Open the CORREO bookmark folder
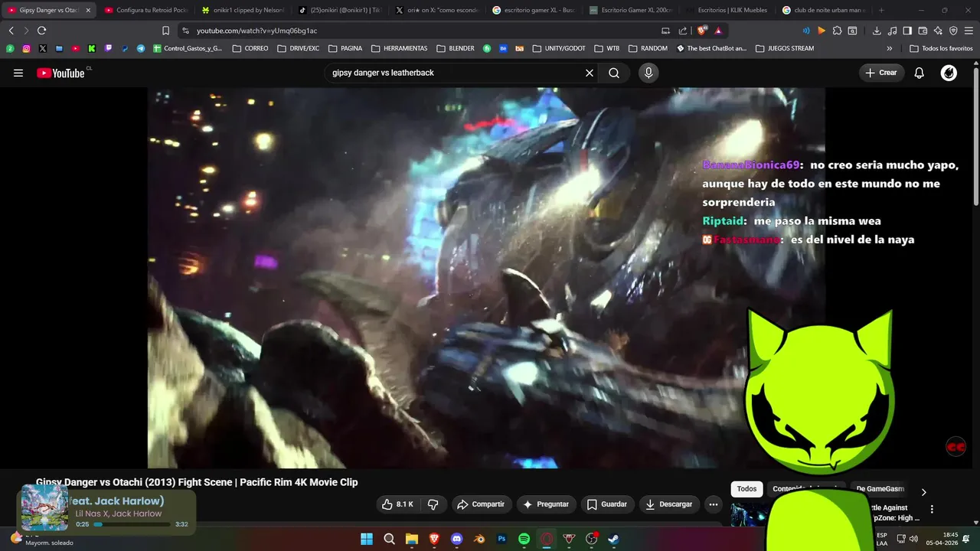 point(250,48)
